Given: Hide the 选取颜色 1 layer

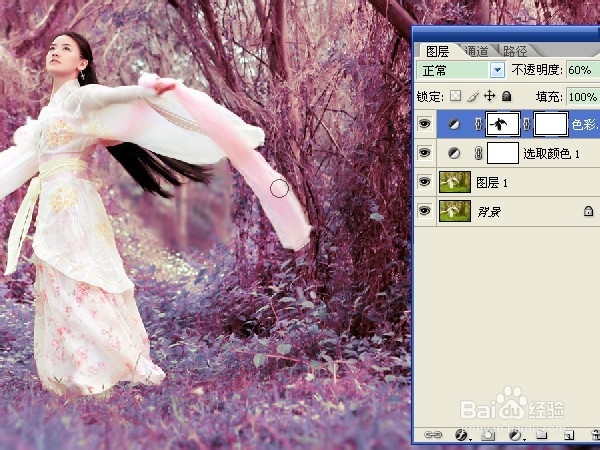Looking at the screenshot, I should click(424, 153).
